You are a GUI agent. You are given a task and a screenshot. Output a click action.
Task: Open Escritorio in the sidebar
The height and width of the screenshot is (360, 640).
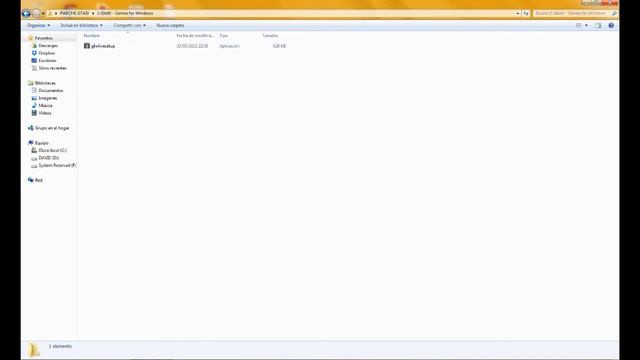click(x=47, y=60)
